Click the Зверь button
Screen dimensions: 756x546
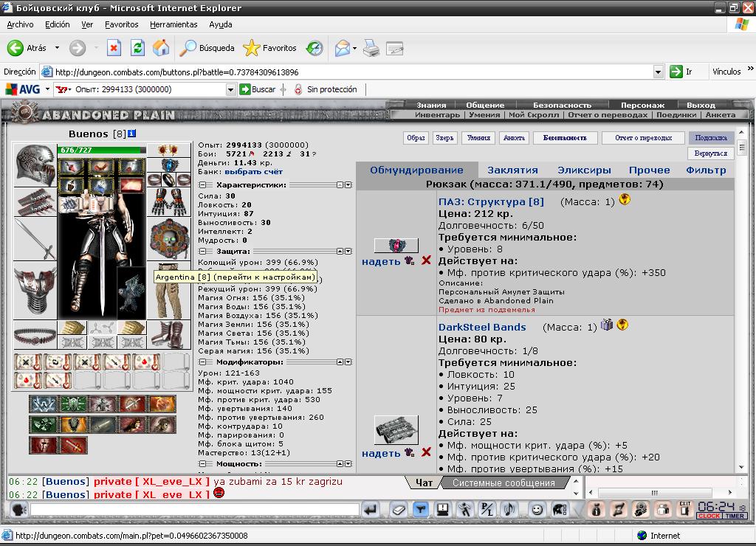click(444, 138)
